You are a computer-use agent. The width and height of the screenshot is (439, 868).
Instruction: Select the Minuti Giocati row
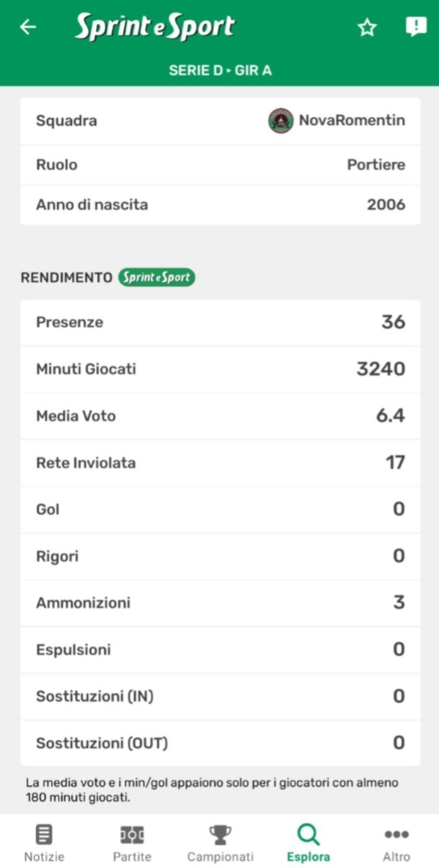220,369
